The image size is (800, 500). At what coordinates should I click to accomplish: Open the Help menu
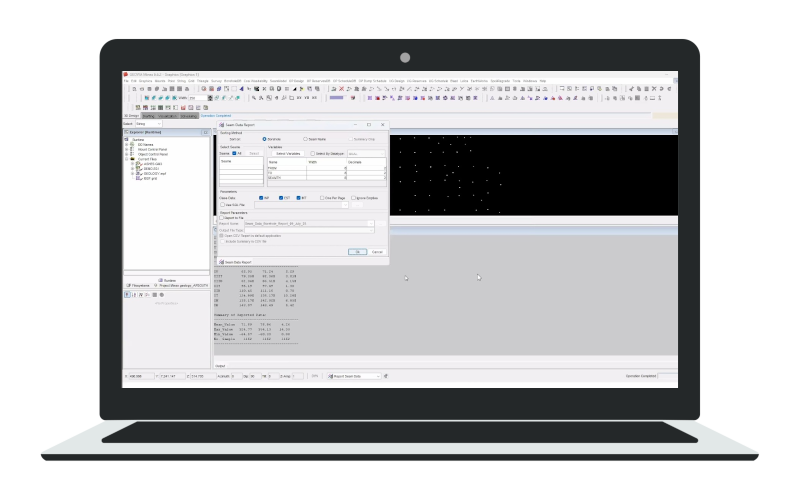(x=543, y=81)
